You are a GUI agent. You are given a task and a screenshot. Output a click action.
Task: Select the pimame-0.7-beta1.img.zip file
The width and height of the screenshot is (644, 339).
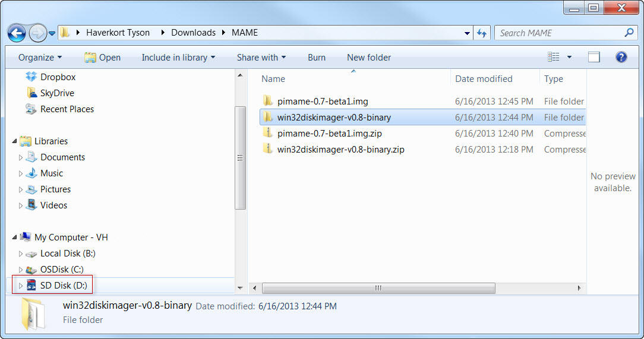click(x=329, y=134)
